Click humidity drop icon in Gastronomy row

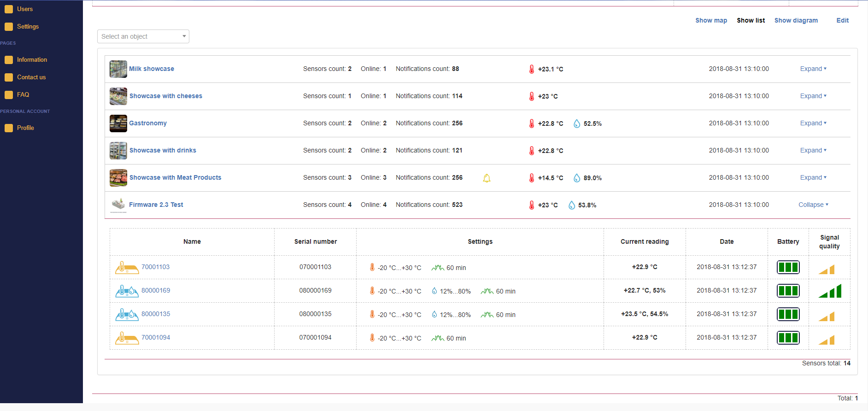577,123
